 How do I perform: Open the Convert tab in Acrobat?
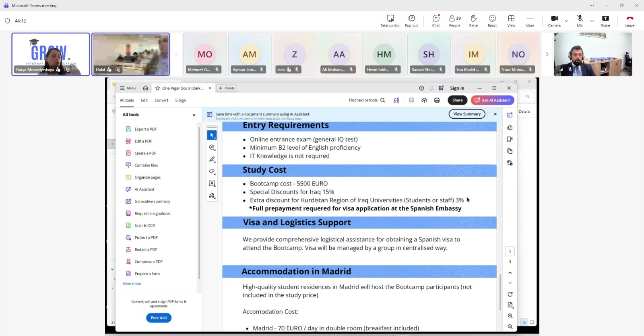(161, 100)
